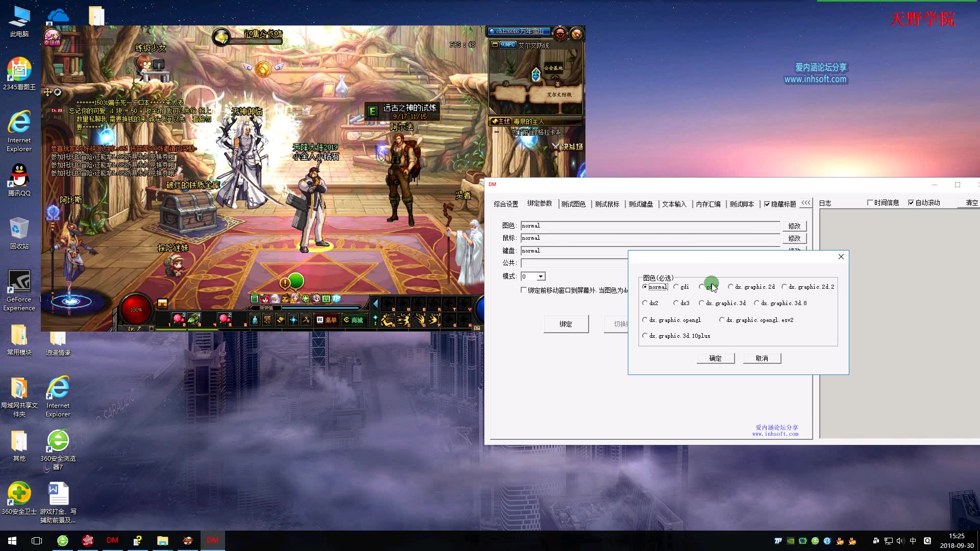Select the gdi radio option

click(x=676, y=287)
